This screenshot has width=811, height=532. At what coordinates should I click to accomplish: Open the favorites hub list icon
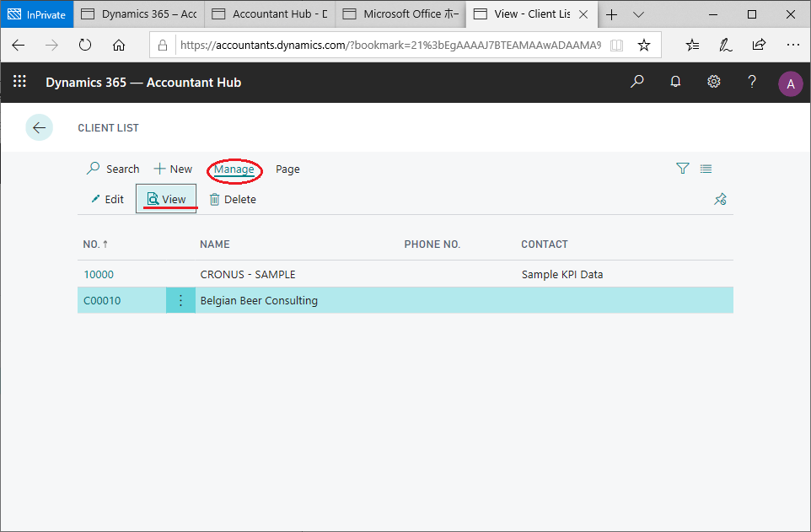point(693,45)
